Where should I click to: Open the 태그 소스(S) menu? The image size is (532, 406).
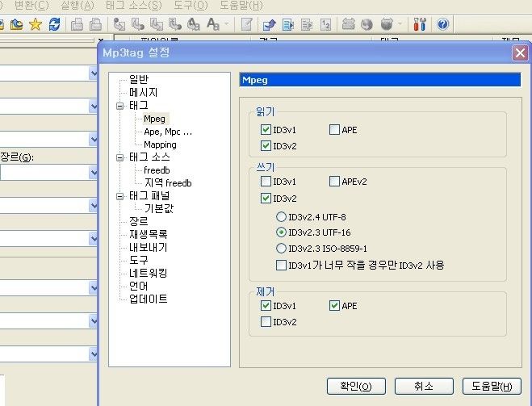click(x=134, y=6)
